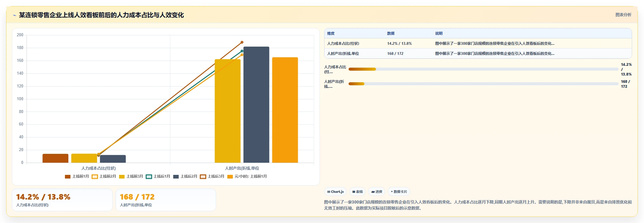
Task: Select the 数据卡片 chip
Action: pos(399,192)
